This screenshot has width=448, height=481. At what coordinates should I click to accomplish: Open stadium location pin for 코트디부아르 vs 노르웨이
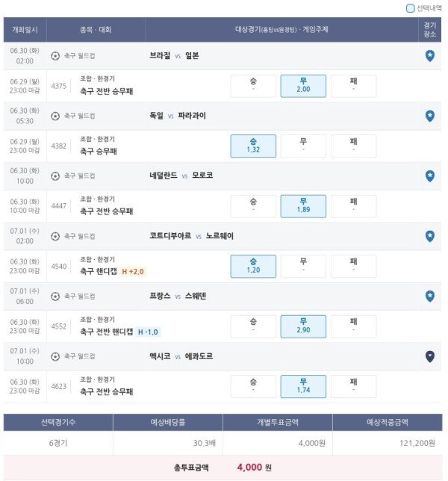click(429, 236)
